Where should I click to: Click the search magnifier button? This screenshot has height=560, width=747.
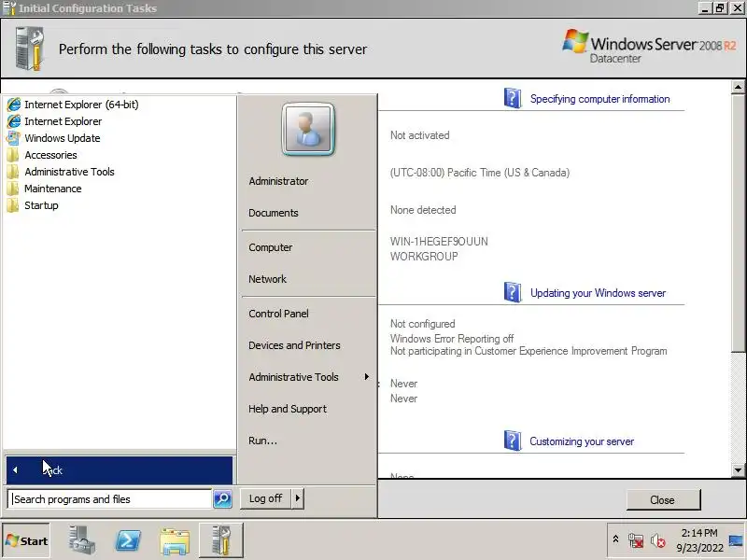(222, 499)
